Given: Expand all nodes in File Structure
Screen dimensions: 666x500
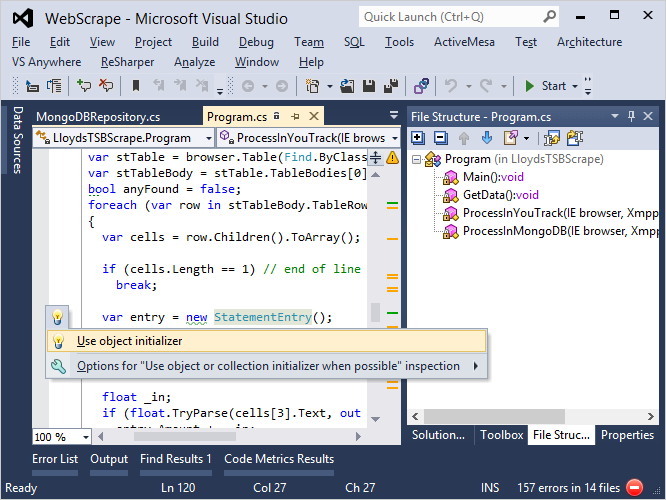Looking at the screenshot, I should [418, 138].
